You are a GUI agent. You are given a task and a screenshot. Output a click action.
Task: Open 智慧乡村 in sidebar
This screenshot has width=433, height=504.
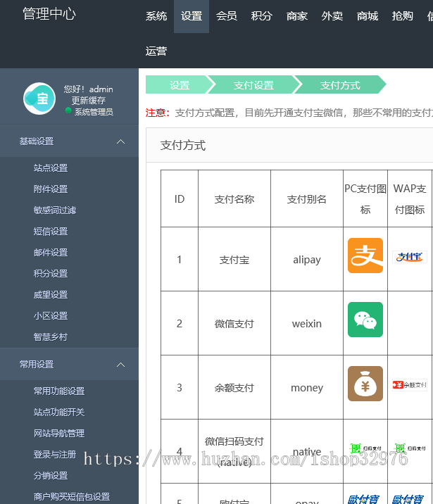51,337
